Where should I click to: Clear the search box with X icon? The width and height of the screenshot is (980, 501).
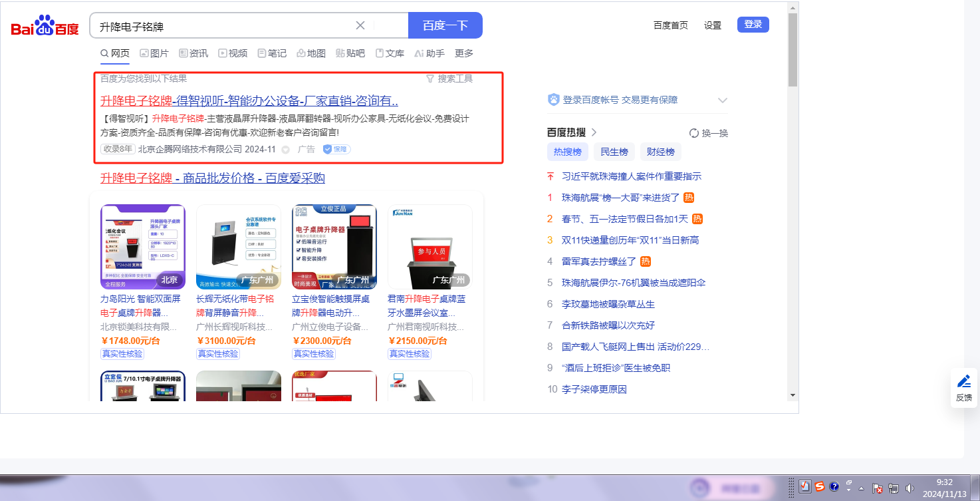(x=360, y=25)
